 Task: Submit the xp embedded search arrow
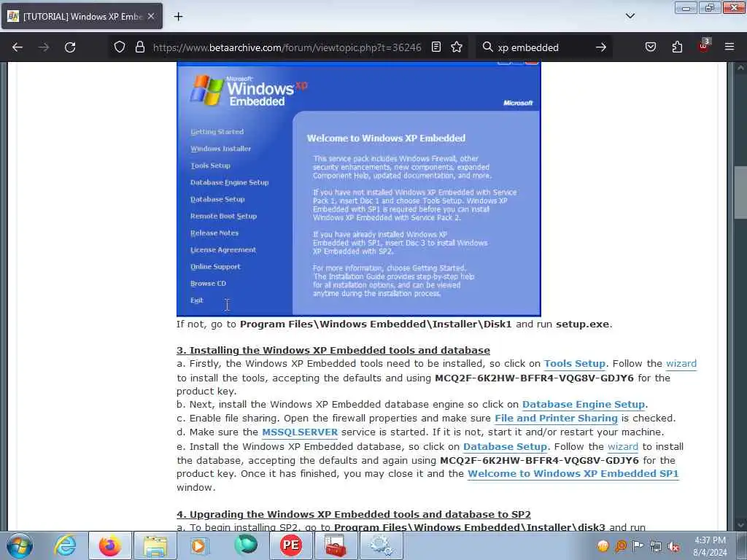click(601, 47)
